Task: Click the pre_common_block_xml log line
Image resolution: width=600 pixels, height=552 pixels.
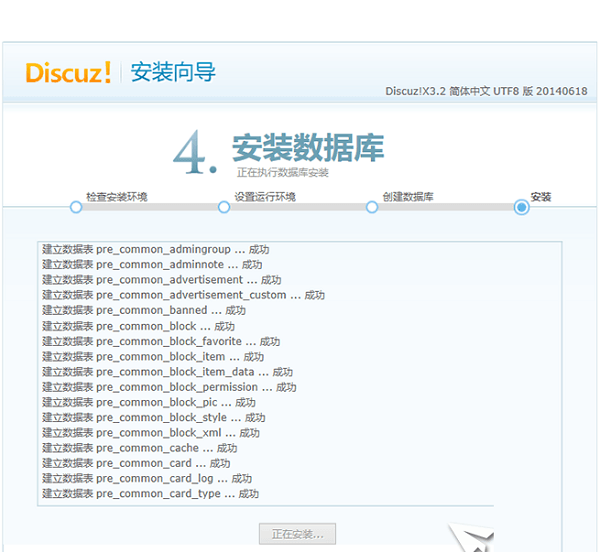Action: (x=151, y=433)
